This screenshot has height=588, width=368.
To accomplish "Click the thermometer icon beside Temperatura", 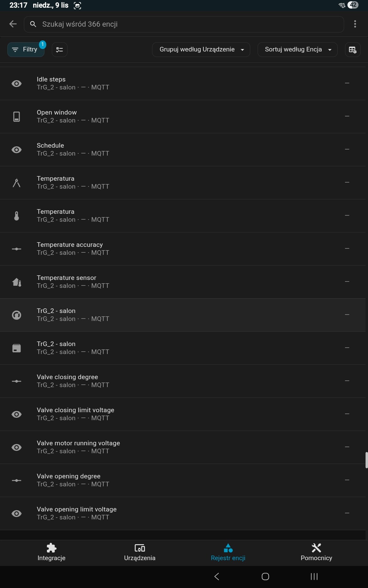I will point(17,216).
